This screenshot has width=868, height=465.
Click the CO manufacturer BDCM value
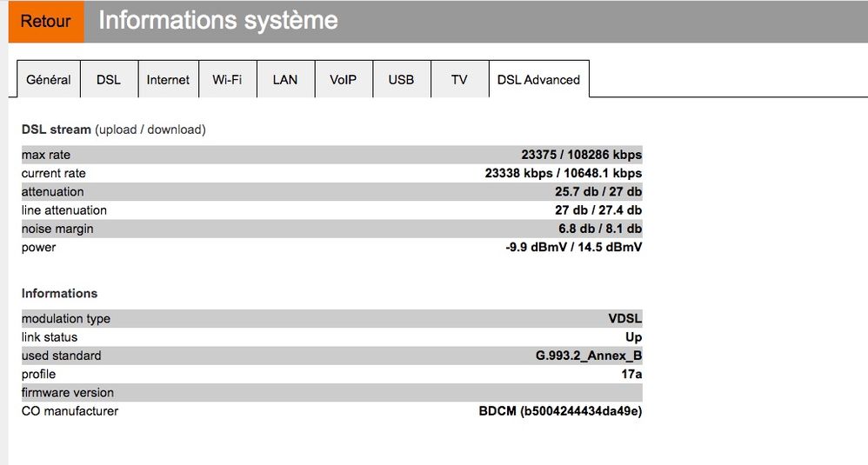560,410
